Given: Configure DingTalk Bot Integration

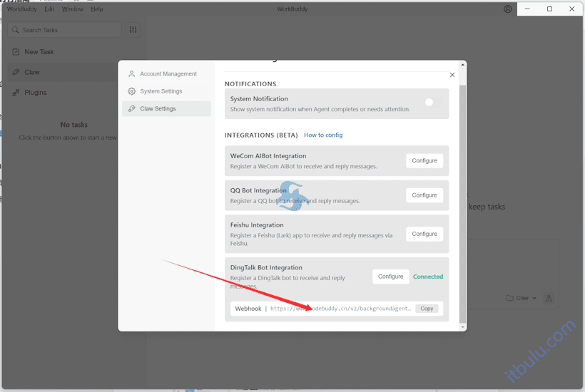Looking at the screenshot, I should [x=390, y=277].
